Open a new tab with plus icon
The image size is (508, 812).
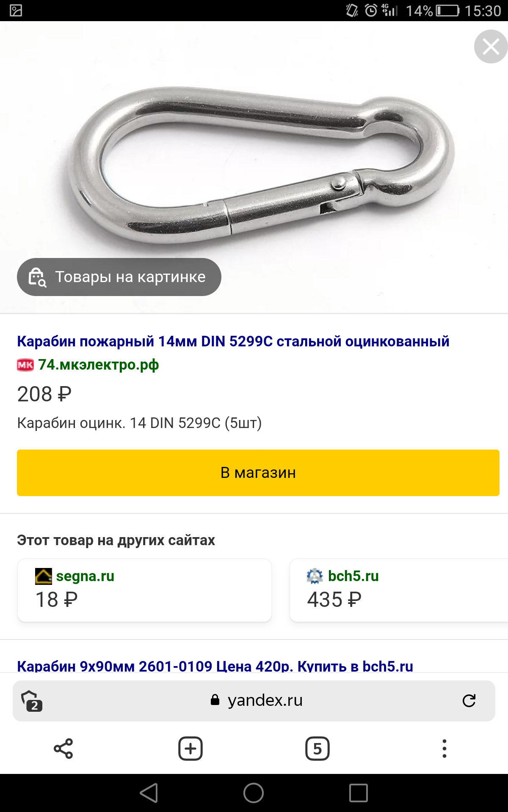[x=190, y=749]
